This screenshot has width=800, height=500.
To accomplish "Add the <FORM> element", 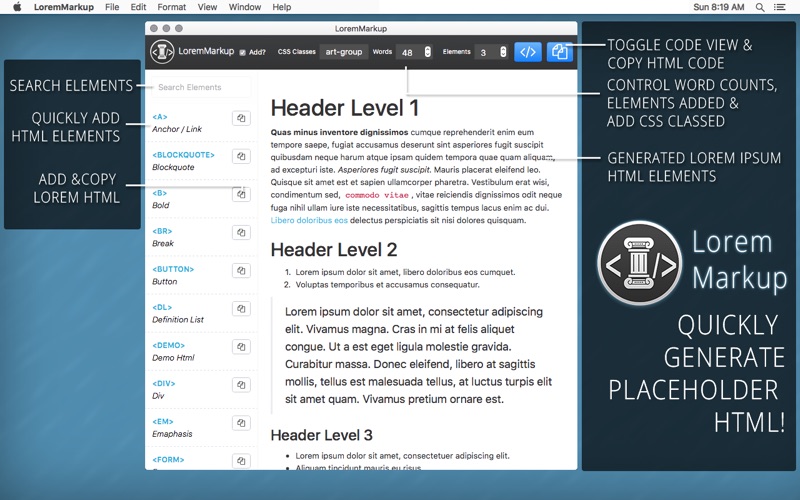I will 168,461.
